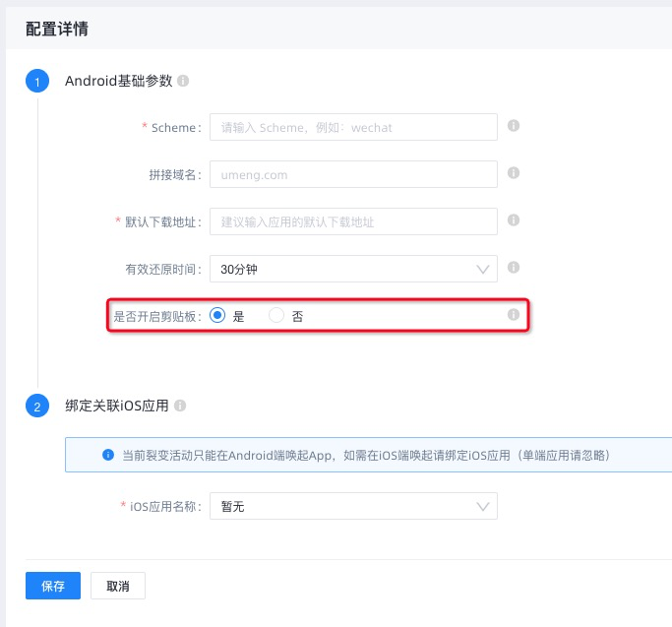The width and height of the screenshot is (672, 627).
Task: Click info icon next to 绑定关联iOS应用 heading
Action: point(180,406)
